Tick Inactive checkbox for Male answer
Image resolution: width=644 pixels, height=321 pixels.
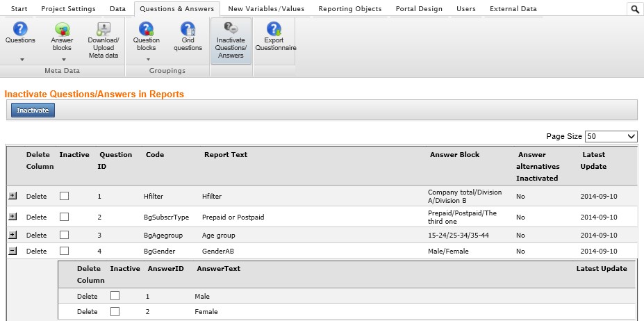click(115, 296)
